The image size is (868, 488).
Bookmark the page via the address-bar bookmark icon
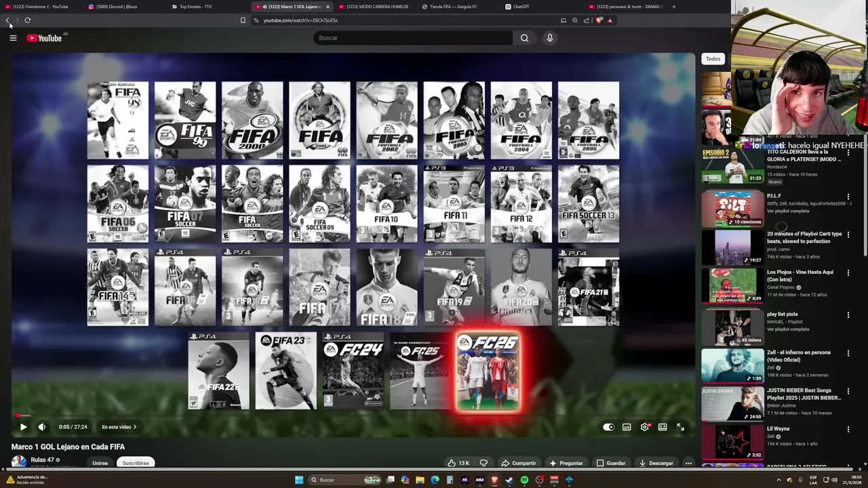pos(243,20)
